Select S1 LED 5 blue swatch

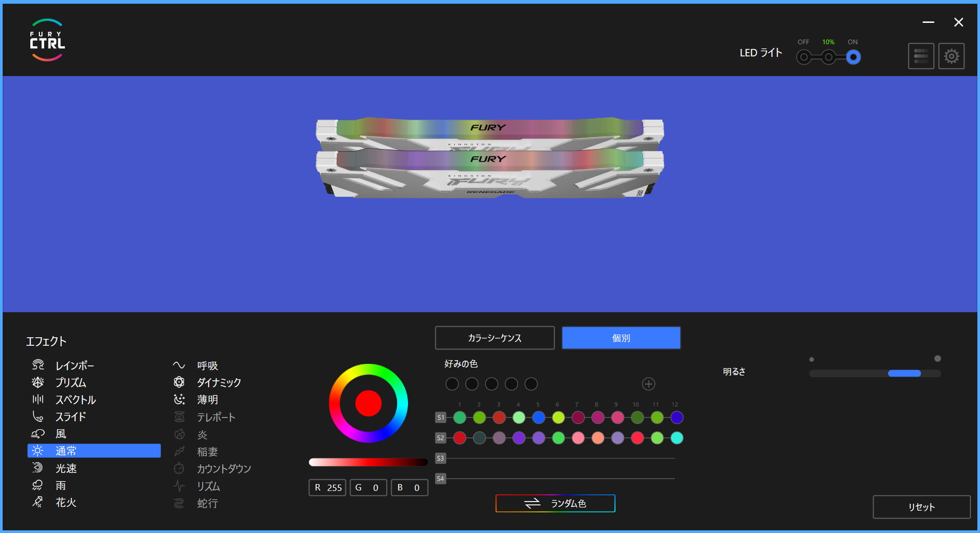click(x=538, y=418)
